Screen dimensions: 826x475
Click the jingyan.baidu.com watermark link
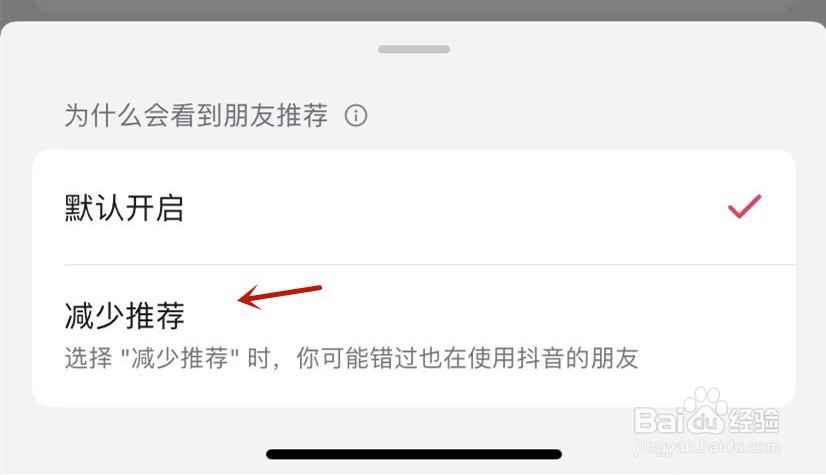[x=707, y=448]
